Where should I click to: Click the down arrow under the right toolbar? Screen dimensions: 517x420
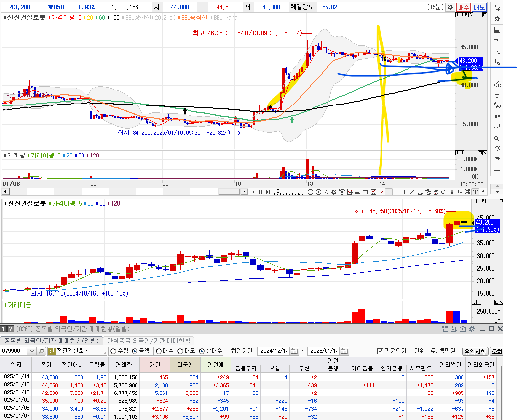pos(497,192)
